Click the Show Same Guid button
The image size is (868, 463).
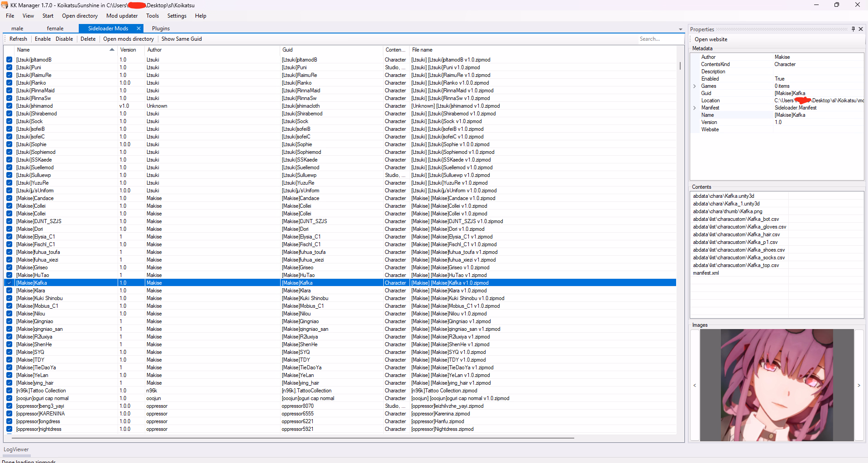(x=181, y=39)
